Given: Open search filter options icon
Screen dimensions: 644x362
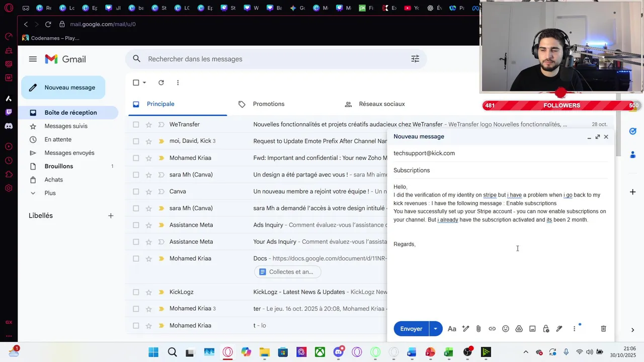Looking at the screenshot, I should pyautogui.click(x=415, y=59).
